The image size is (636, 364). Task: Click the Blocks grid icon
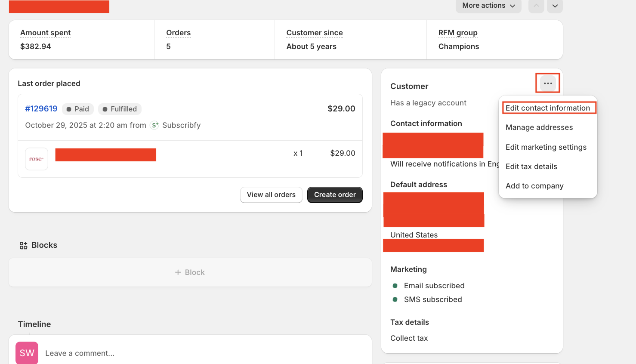tap(23, 245)
